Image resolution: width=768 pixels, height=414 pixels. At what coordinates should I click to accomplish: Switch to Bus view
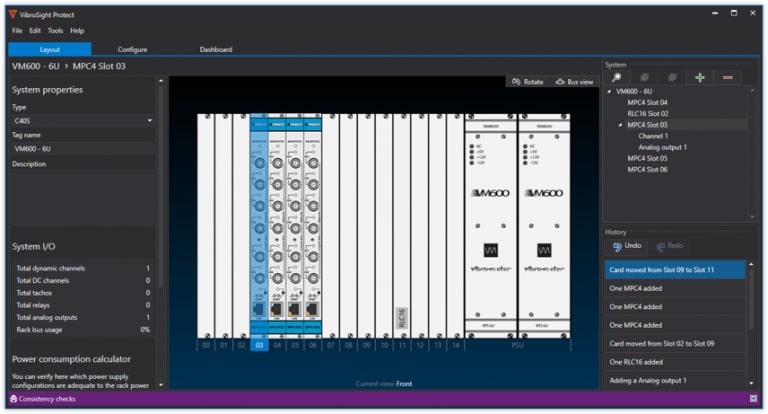tap(575, 82)
